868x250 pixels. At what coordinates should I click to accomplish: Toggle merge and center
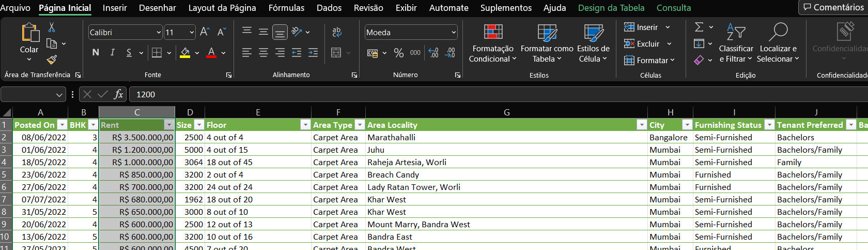(x=336, y=52)
